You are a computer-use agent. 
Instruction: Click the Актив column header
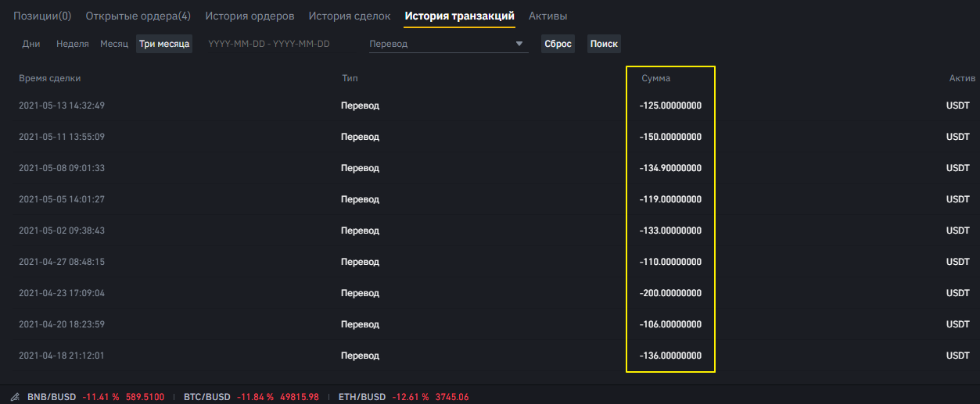962,78
